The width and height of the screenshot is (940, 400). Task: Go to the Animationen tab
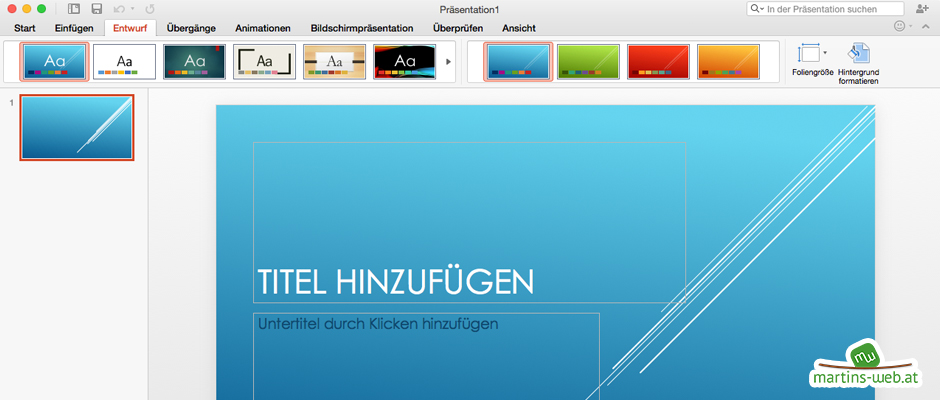263,28
